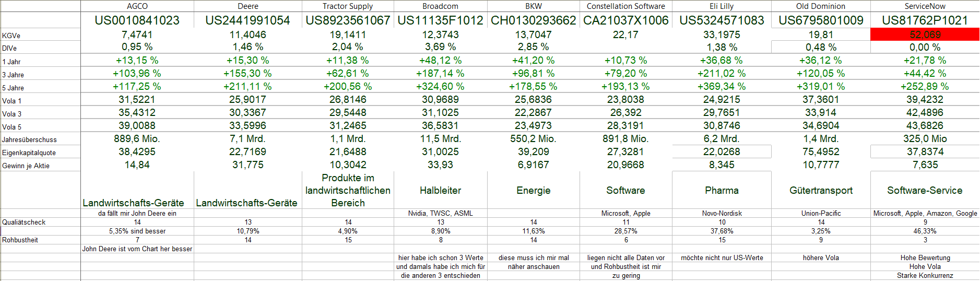The image size is (980, 281).
Task: Select the Qualiätscheck row label
Action: [23, 222]
